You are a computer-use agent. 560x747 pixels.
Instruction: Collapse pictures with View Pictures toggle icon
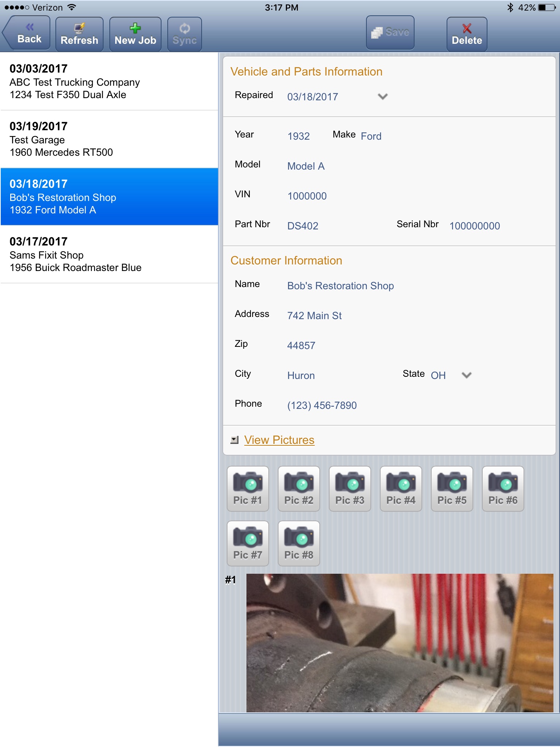(234, 440)
